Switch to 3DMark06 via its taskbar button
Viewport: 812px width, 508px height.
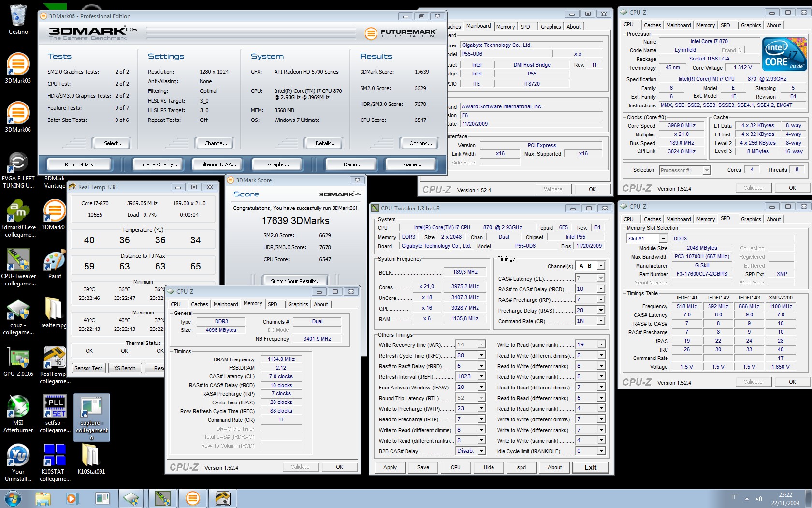point(192,498)
